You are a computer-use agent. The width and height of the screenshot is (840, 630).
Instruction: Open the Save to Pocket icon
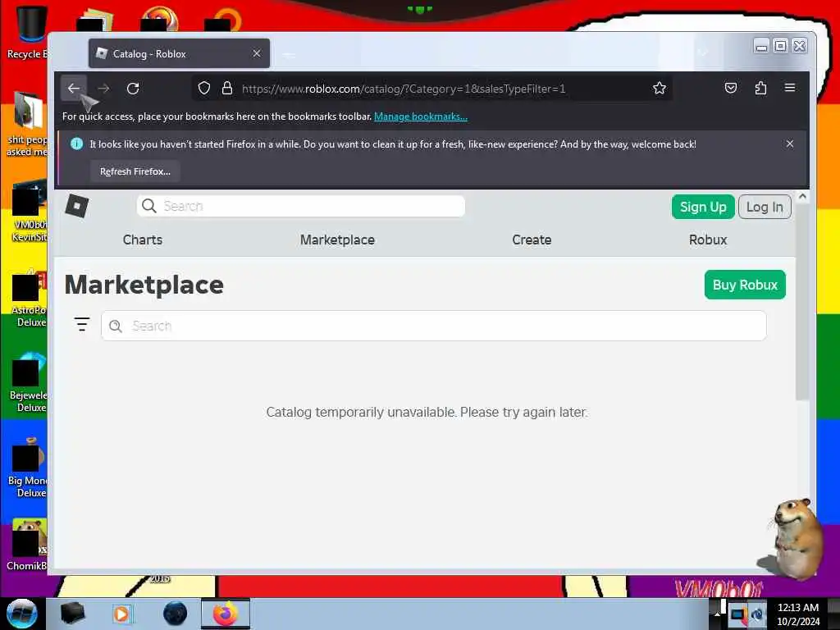click(x=731, y=88)
